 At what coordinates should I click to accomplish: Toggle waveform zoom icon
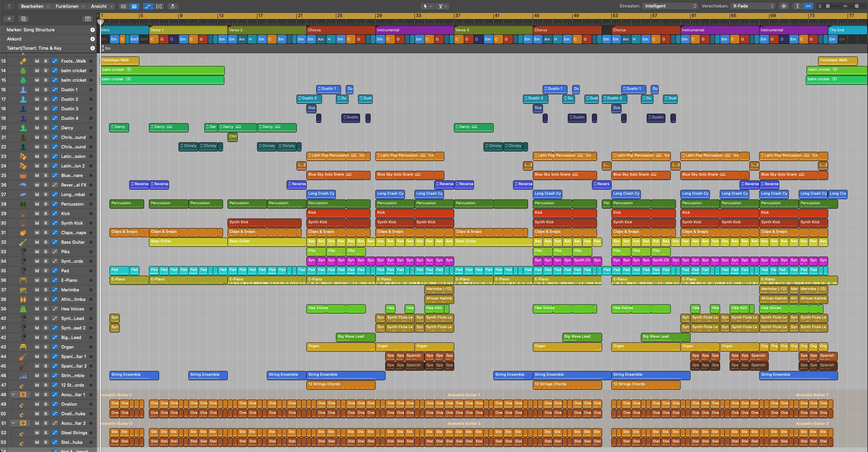[784, 6]
